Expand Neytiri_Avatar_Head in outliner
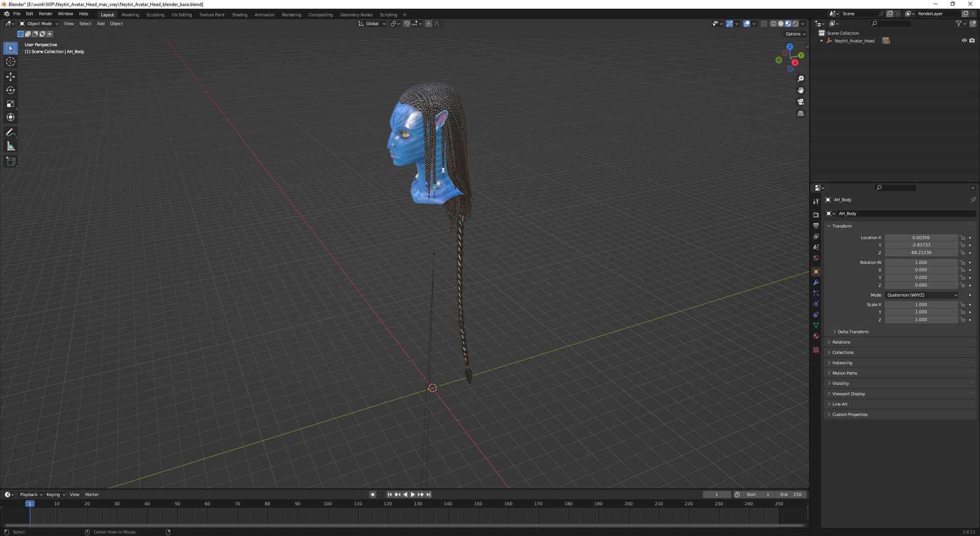 (821, 41)
